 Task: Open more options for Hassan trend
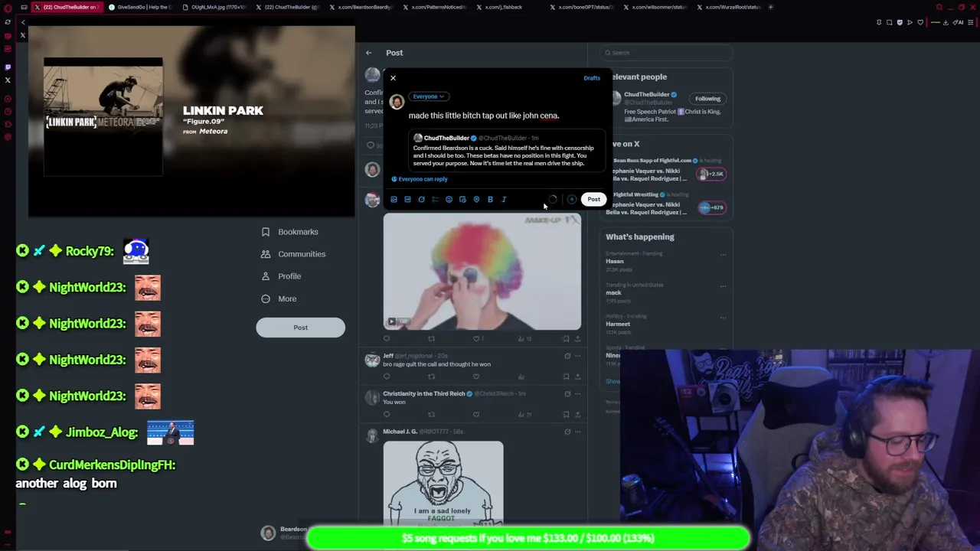pos(723,255)
